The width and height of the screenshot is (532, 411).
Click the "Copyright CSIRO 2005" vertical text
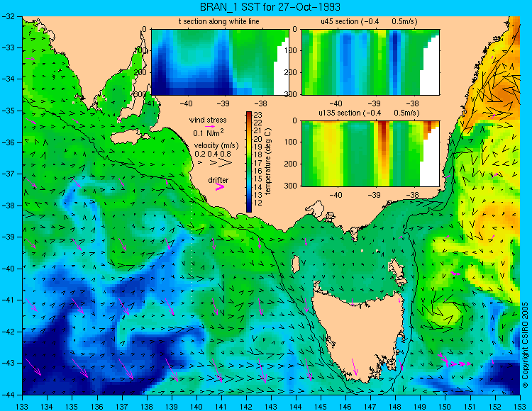[x=526, y=344]
